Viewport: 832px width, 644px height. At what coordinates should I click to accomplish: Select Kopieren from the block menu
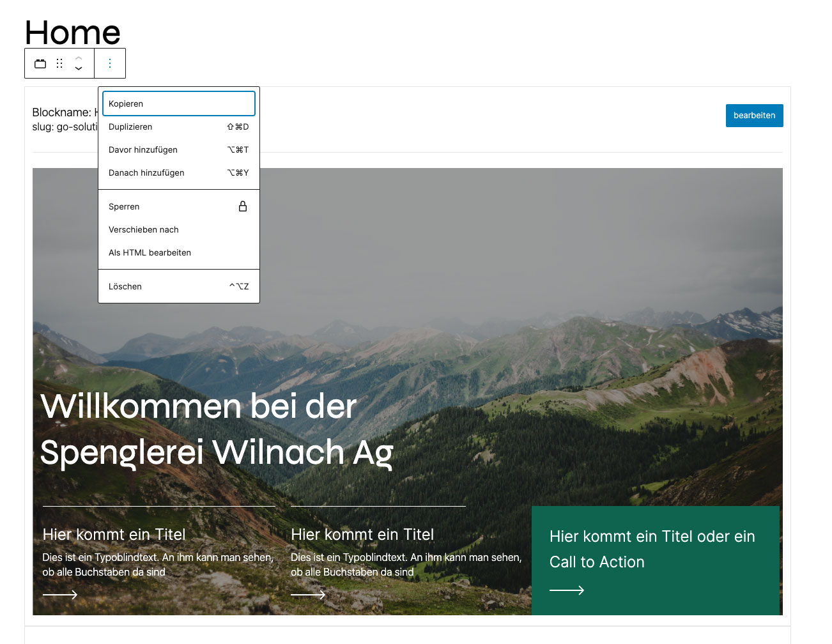point(179,103)
